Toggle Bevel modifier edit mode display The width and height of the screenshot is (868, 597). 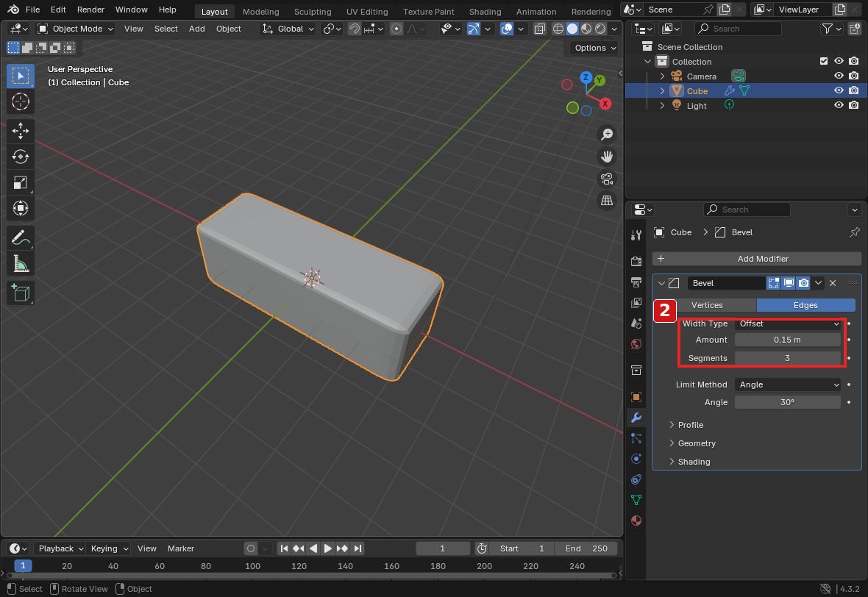773,283
